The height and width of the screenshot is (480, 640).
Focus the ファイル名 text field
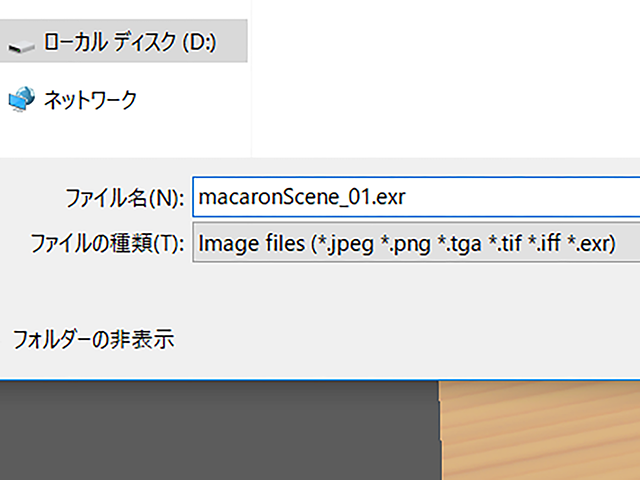[x=416, y=197]
